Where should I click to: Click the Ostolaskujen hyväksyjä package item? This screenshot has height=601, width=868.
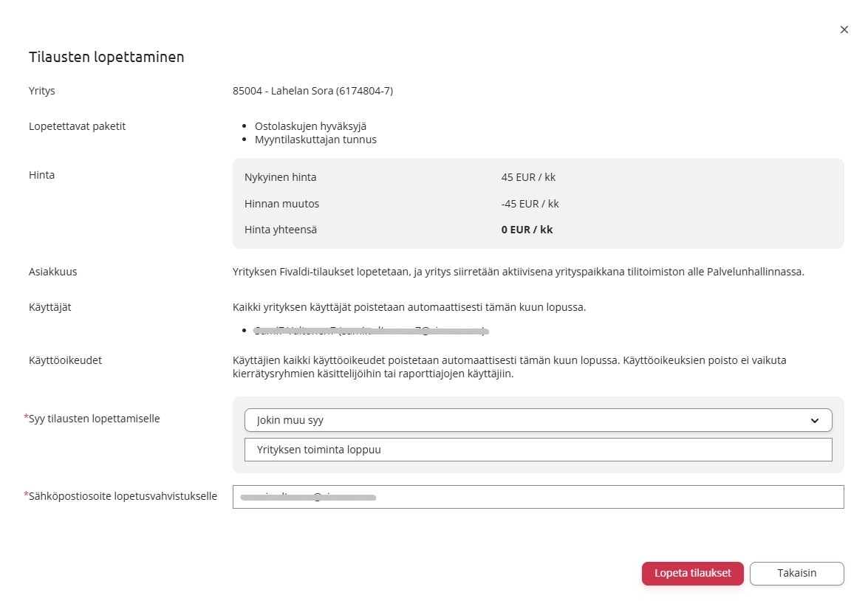coord(310,126)
